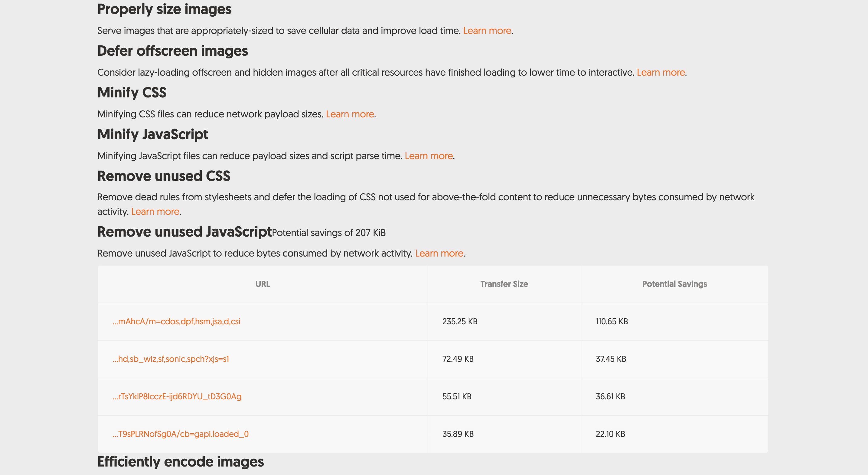Open Learn more for Remove unused JavaScript
This screenshot has height=475, width=868.
pos(439,254)
